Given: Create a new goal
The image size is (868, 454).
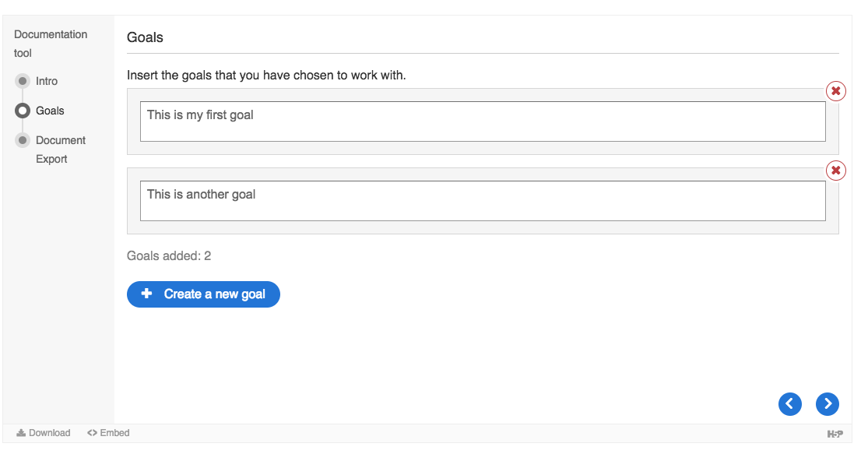Looking at the screenshot, I should click(x=203, y=294).
